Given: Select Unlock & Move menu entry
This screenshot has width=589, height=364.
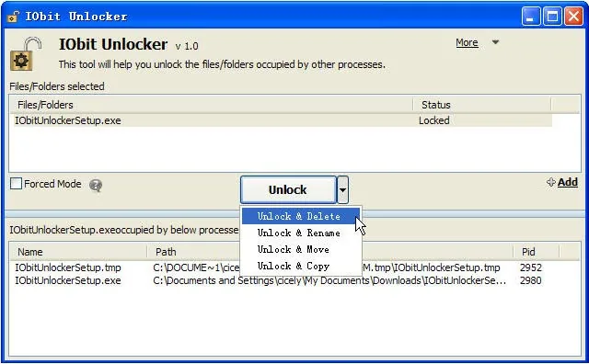Looking at the screenshot, I should [x=298, y=249].
